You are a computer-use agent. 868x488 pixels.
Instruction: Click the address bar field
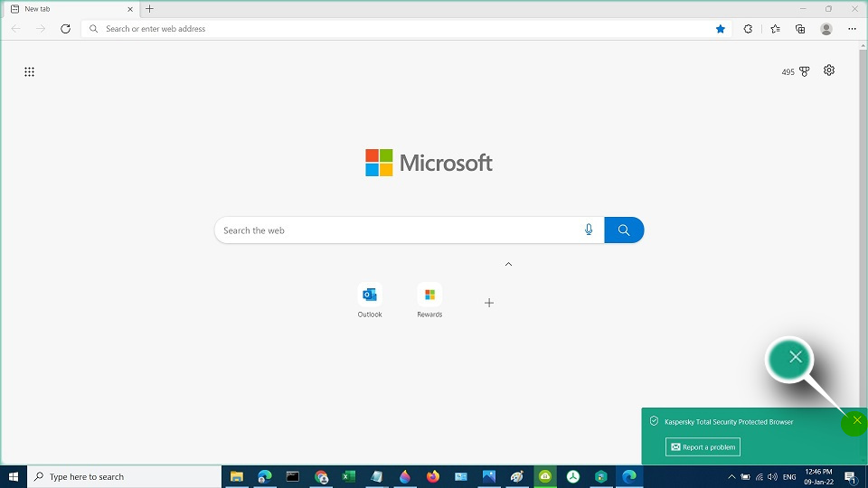coord(407,29)
